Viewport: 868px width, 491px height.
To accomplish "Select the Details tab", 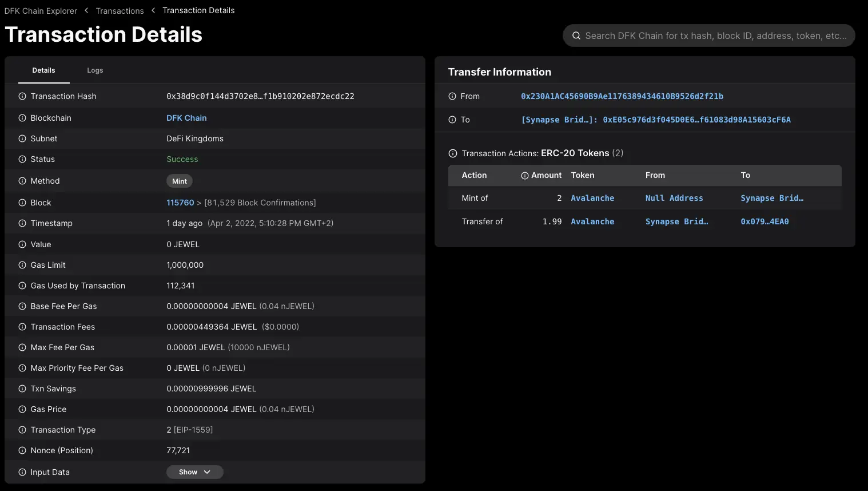I will click(43, 70).
